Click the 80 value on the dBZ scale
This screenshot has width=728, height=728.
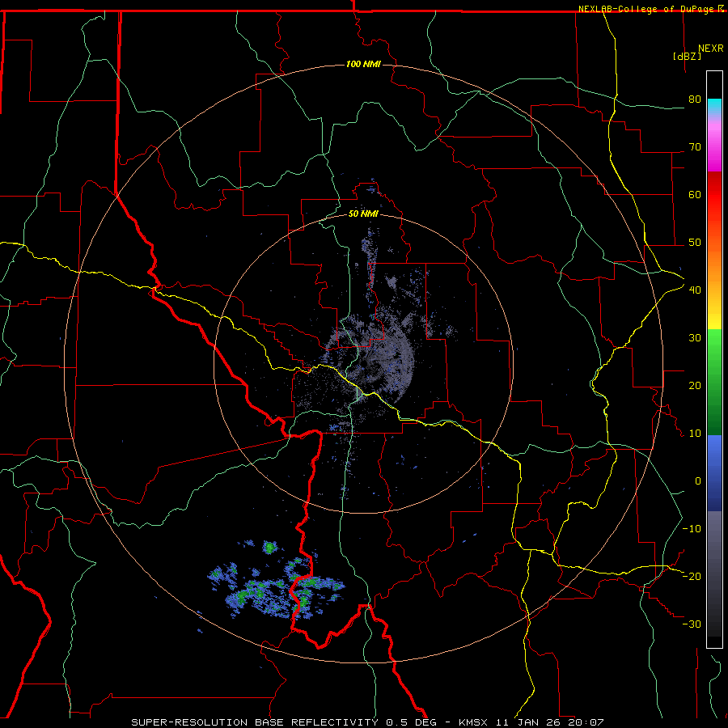click(x=695, y=99)
